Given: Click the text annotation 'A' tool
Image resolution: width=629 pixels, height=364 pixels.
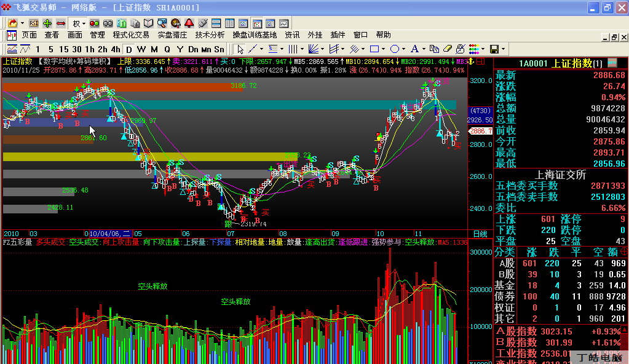Looking at the screenshot, I should coord(414,49).
